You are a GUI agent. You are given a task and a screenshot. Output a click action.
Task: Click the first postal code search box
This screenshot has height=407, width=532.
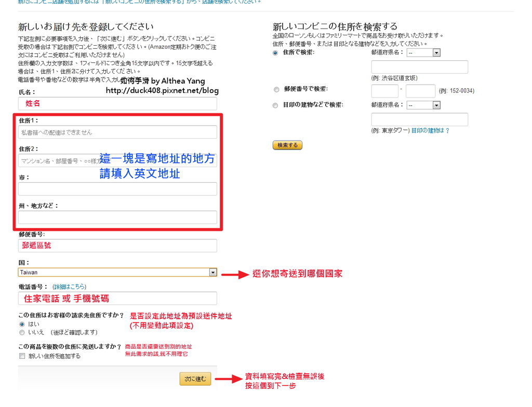(x=385, y=91)
